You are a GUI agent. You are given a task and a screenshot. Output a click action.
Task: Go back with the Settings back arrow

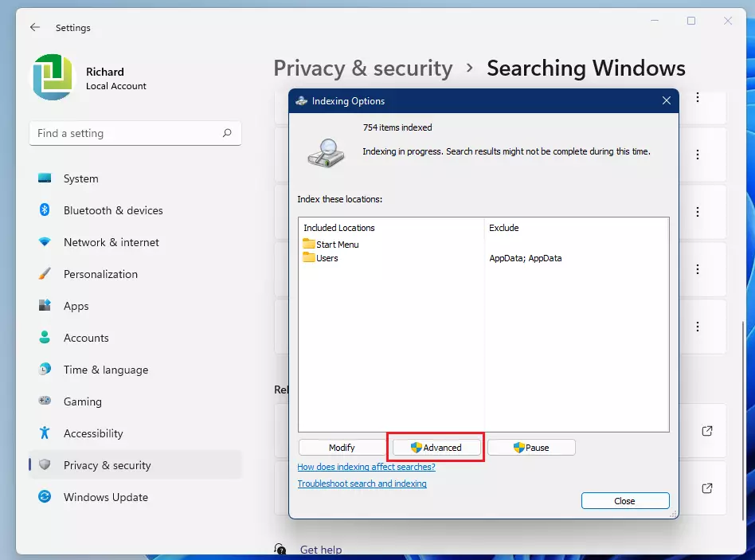coord(35,27)
